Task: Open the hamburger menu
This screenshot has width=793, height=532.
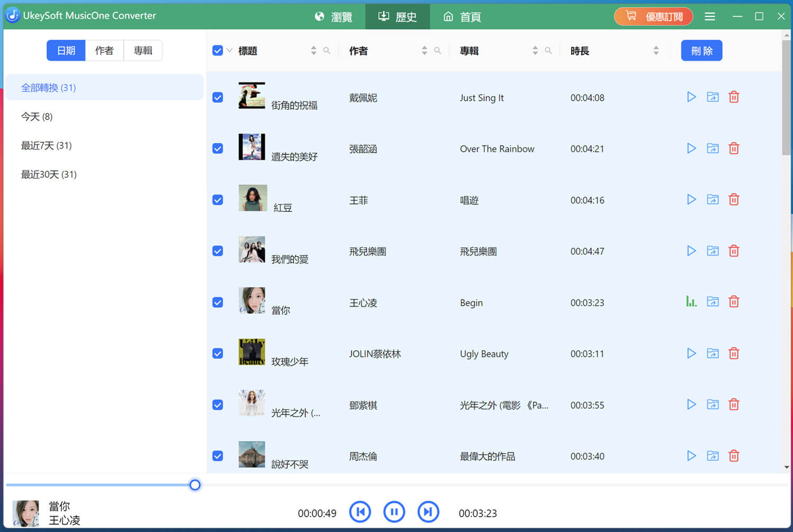Action: point(709,16)
